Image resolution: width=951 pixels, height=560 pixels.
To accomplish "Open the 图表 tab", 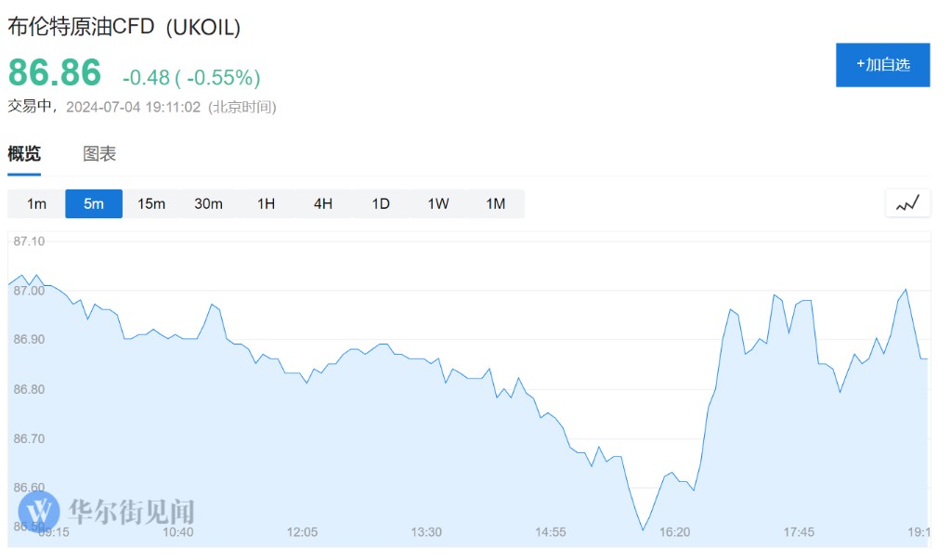I will (x=99, y=154).
